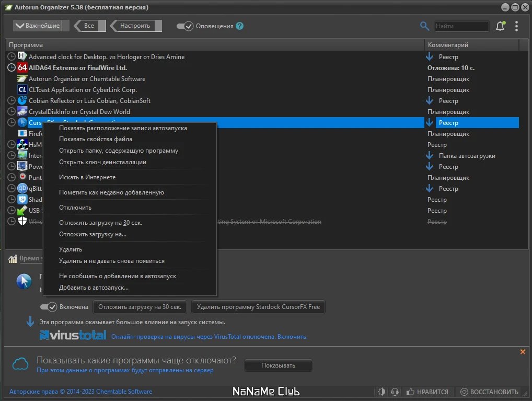Click ВОССТАНОВИТЬ in the footer
Image resolution: width=532 pixels, height=401 pixels.
489,392
